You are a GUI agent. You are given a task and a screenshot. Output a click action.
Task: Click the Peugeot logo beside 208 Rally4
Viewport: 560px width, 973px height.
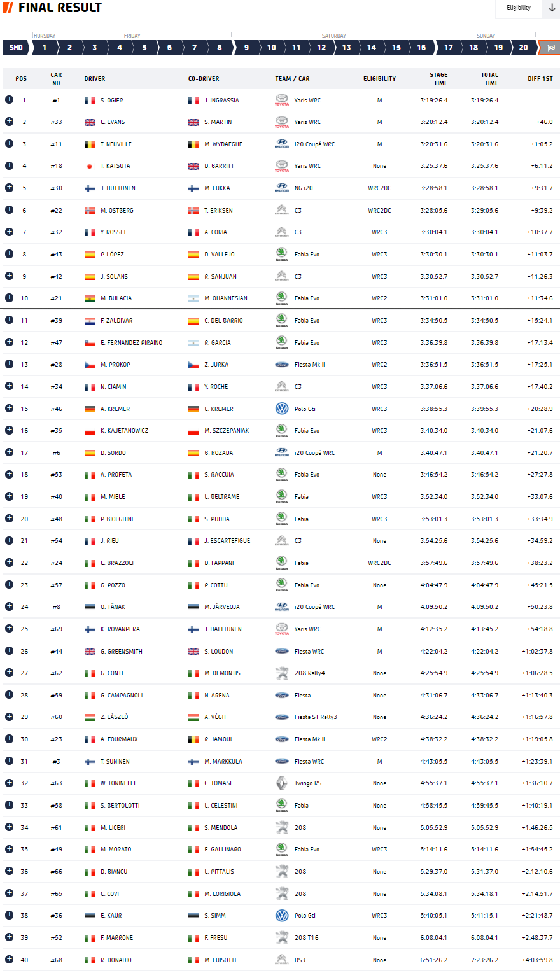(x=281, y=673)
